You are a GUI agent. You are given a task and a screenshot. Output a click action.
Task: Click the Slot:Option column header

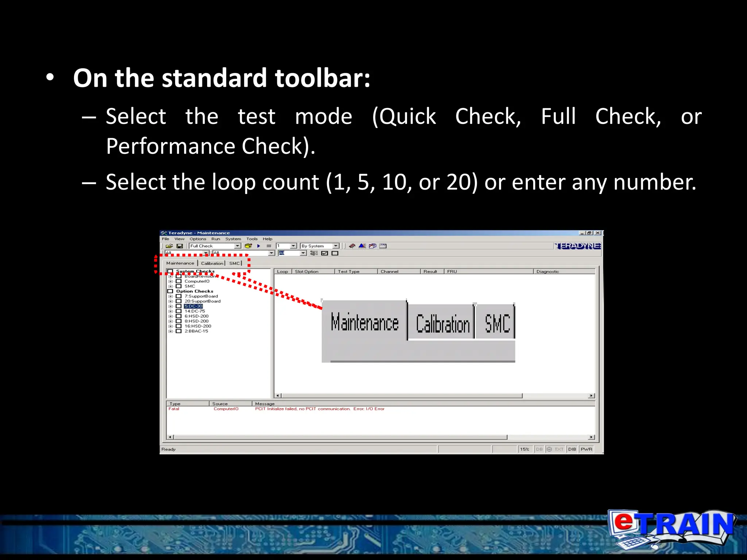[313, 271]
